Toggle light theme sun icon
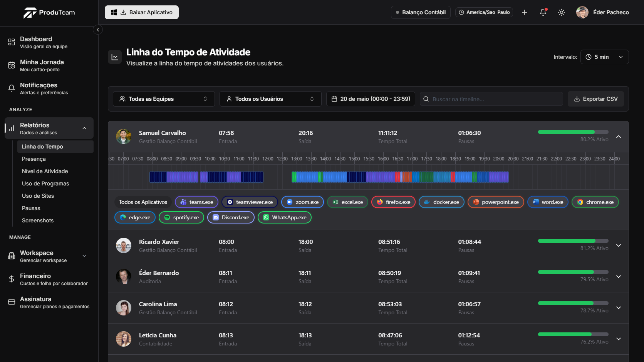The width and height of the screenshot is (644, 362). [562, 12]
